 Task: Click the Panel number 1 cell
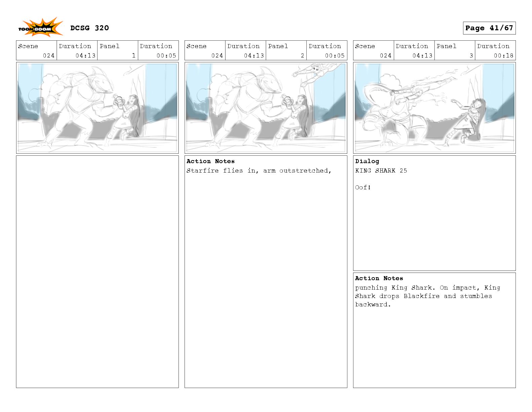(118, 50)
